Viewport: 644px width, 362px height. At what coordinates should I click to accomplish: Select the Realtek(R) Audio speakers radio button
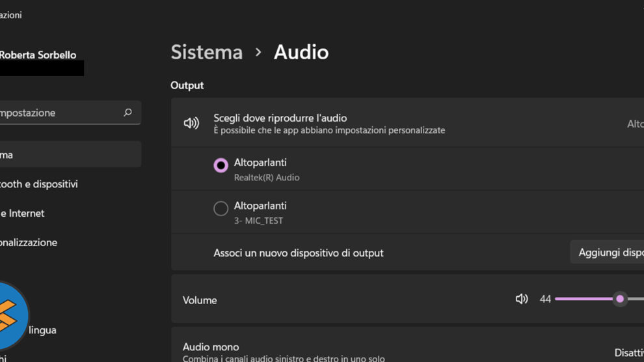pos(221,165)
